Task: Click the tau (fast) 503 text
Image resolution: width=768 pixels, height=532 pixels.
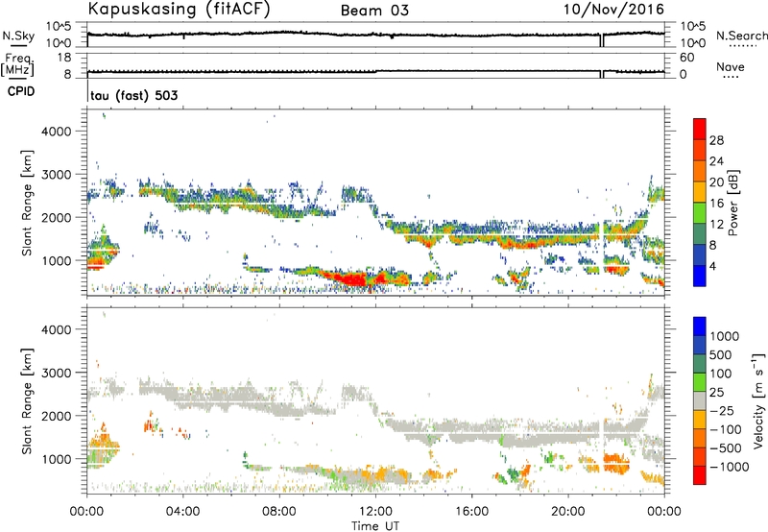Action: click(134, 95)
